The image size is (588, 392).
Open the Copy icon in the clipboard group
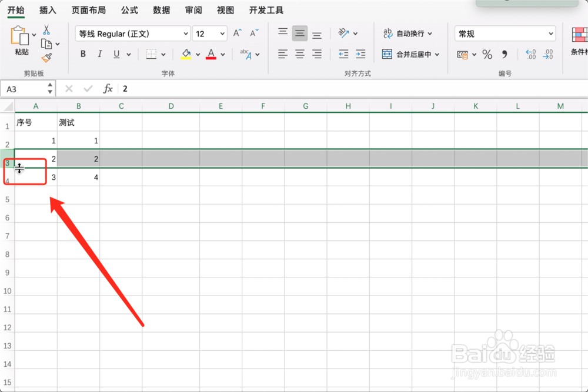pyautogui.click(x=46, y=43)
